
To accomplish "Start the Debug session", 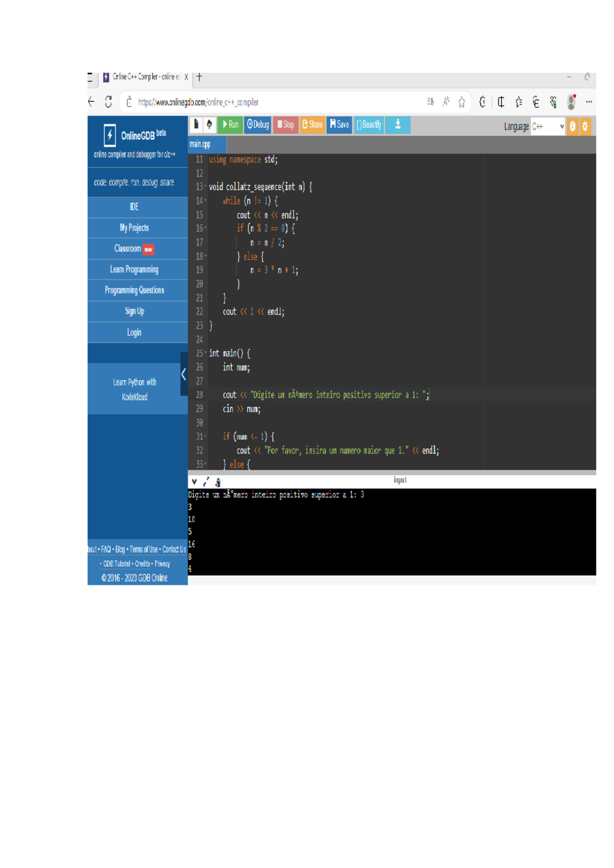I will [258, 125].
